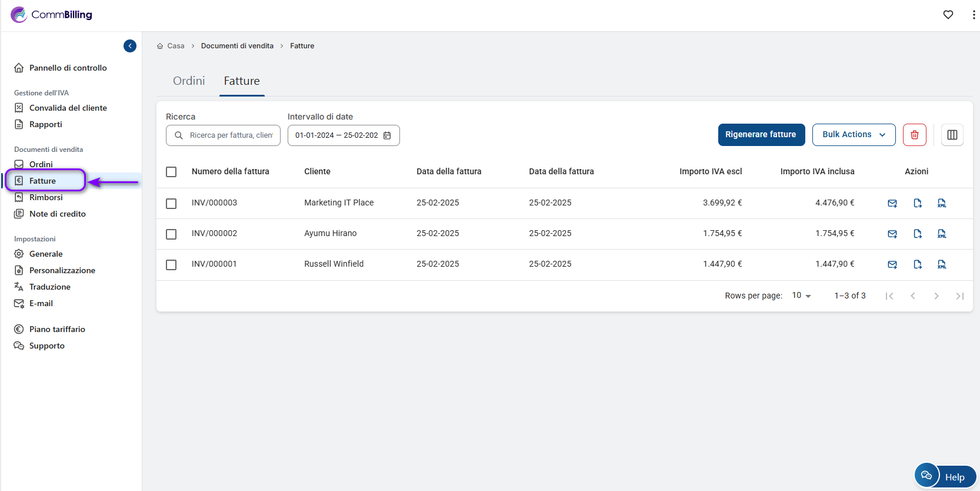The width and height of the screenshot is (980, 491).
Task: Switch to the Ordini tab
Action: 189,81
